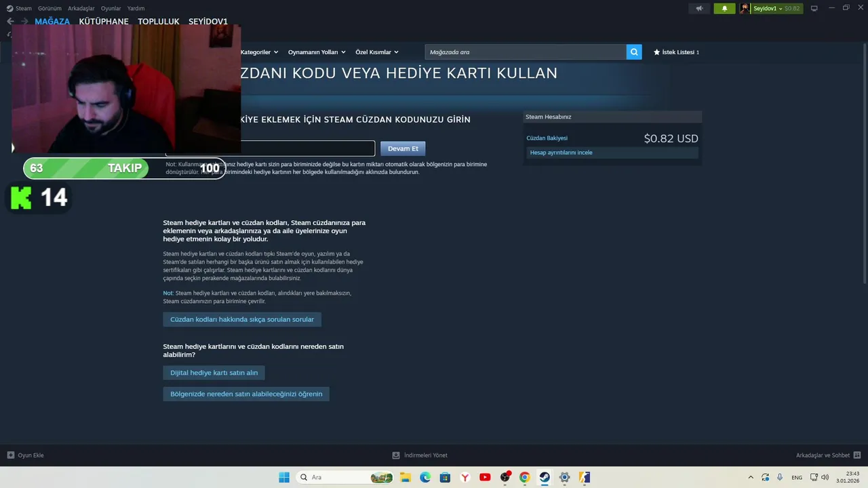This screenshot has height=488, width=868.
Task: Open the Oyunlar menu
Action: pos(111,8)
